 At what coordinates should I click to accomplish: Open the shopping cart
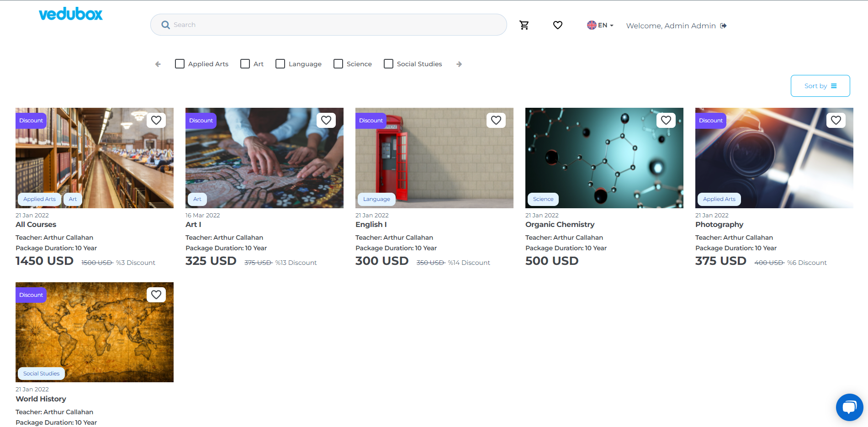point(524,25)
